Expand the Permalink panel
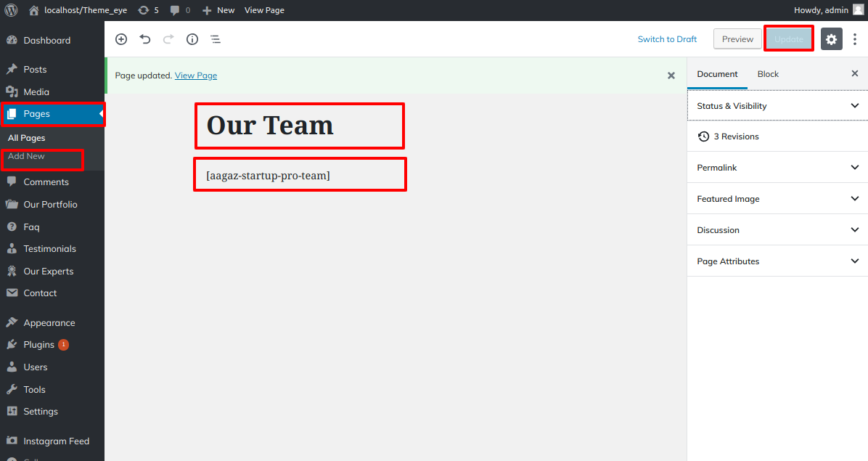 tap(777, 168)
